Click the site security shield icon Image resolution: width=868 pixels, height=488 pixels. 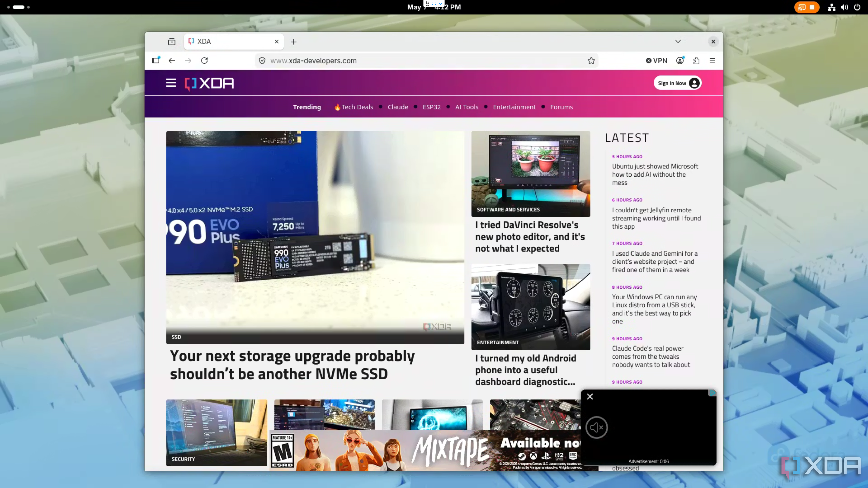coord(262,61)
